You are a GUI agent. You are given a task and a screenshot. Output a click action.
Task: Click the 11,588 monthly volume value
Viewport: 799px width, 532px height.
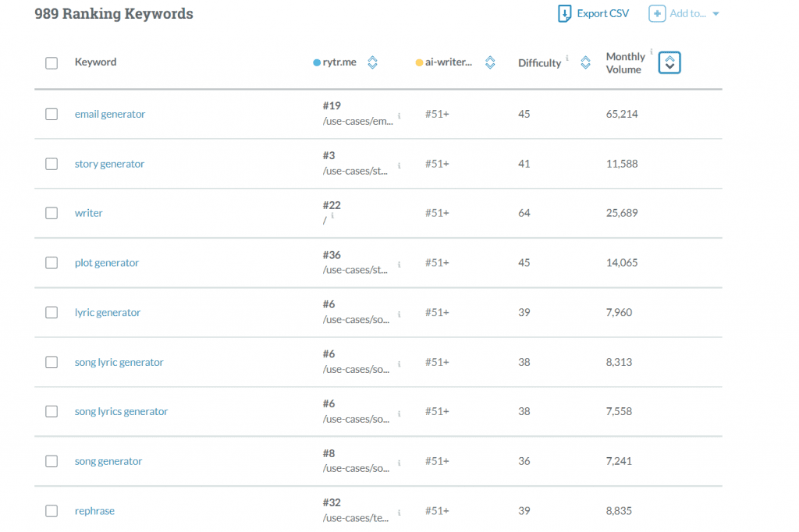[x=622, y=164]
